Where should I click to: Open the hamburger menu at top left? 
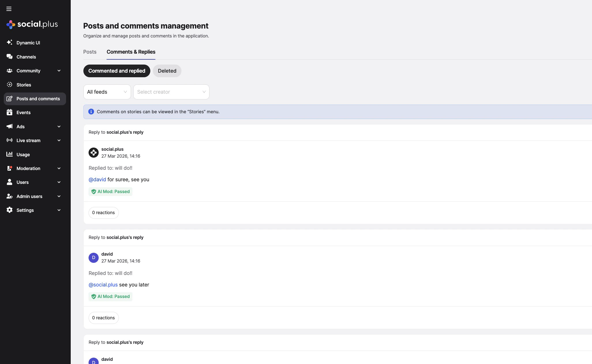pyautogui.click(x=9, y=9)
